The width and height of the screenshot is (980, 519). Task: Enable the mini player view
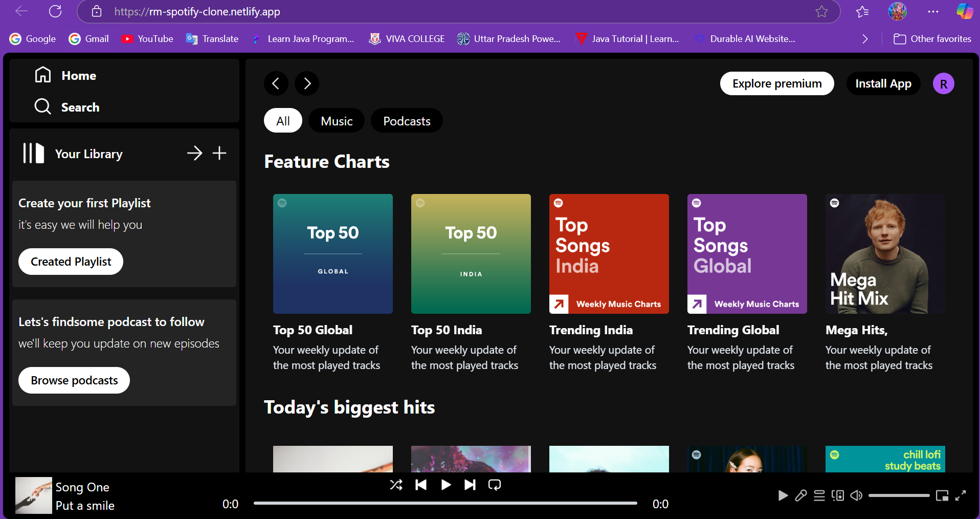[942, 495]
